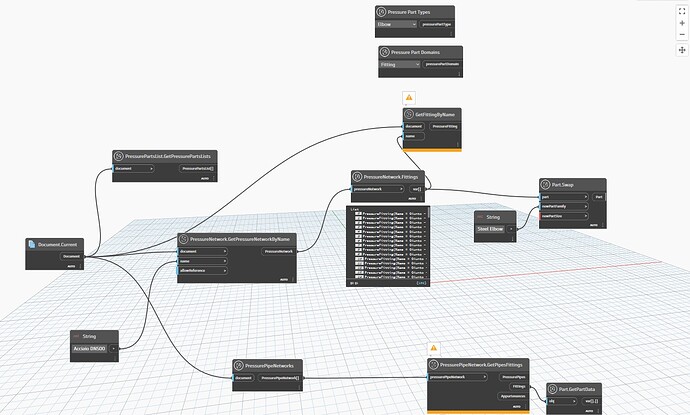Click the zoom out minus icon
The height and width of the screenshot is (415, 690).
pyautogui.click(x=682, y=35)
